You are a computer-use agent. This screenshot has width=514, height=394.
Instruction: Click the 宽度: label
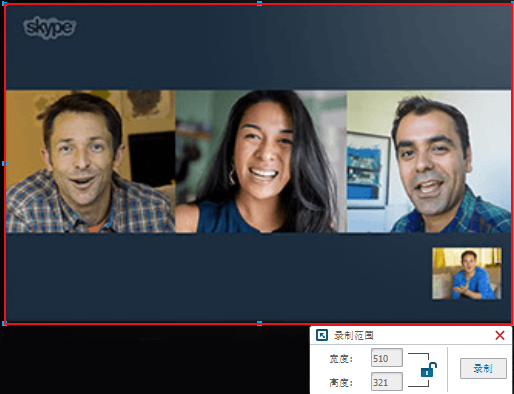click(x=341, y=359)
